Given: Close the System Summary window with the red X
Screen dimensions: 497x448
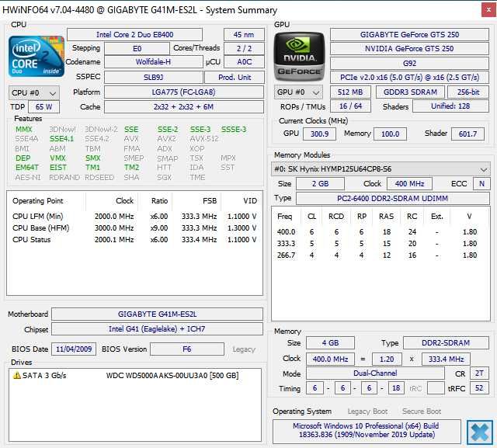Looking at the screenshot, I should pos(488,10).
